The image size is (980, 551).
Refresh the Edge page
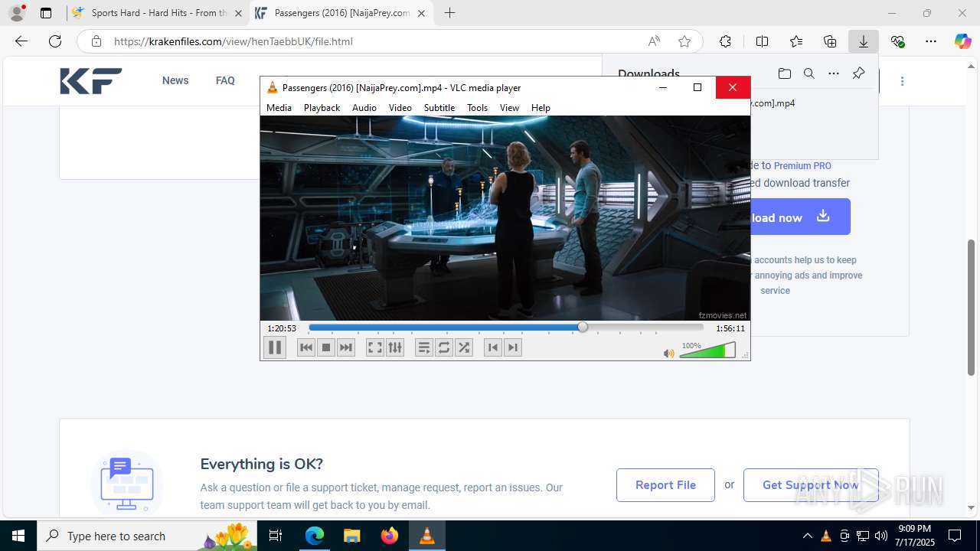pos(55,41)
